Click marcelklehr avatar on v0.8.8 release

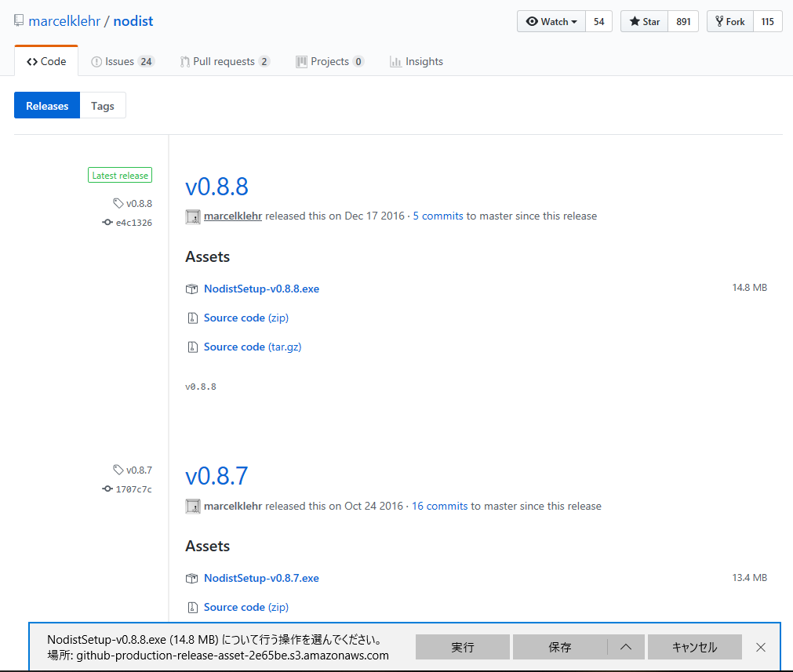coord(193,216)
